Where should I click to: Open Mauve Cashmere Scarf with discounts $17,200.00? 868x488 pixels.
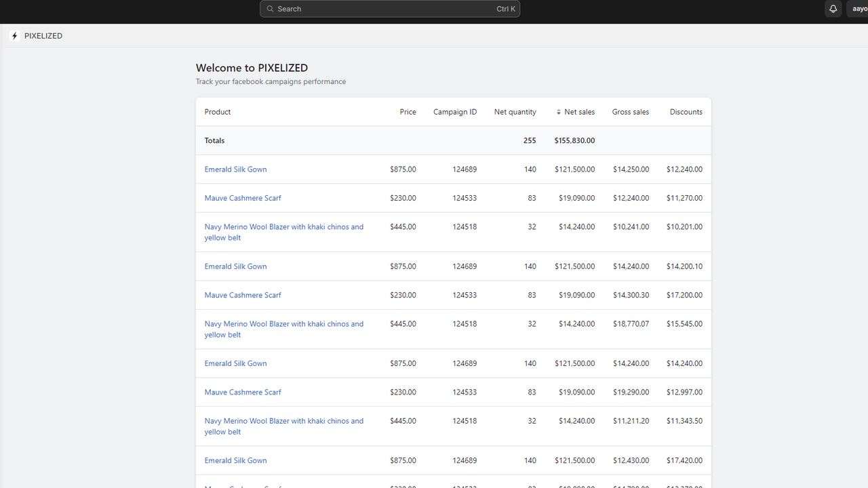[x=243, y=295]
